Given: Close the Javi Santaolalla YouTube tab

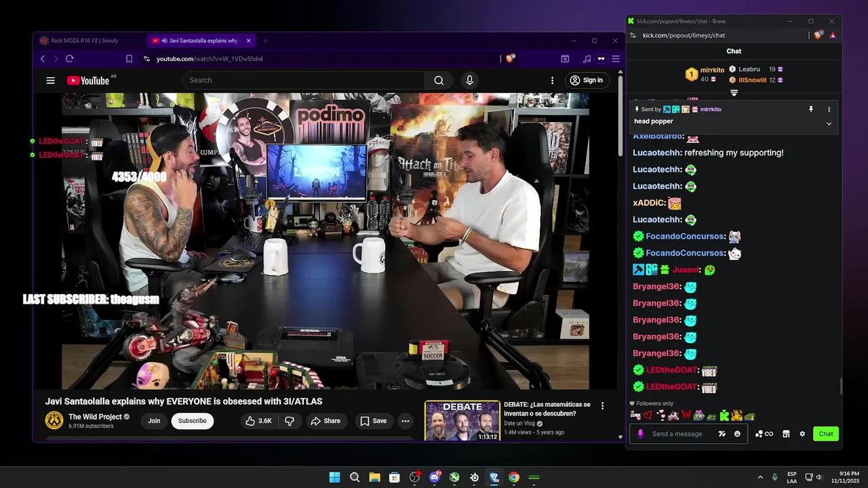Looking at the screenshot, I should coord(248,41).
